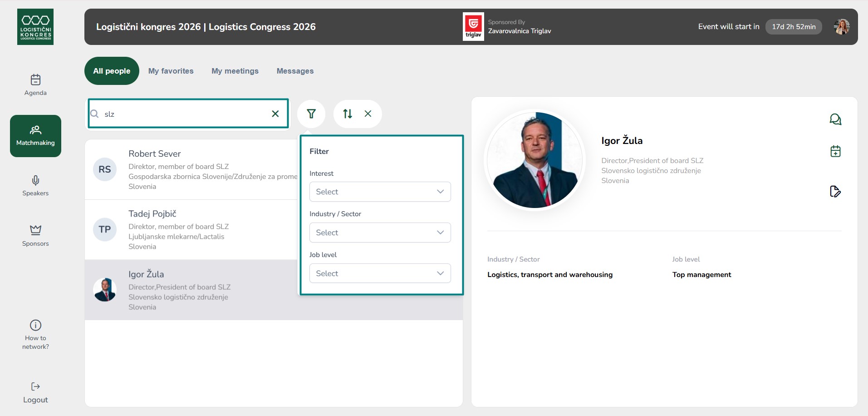Expand the Interest dropdown
This screenshot has width=868, height=416.
[380, 192]
